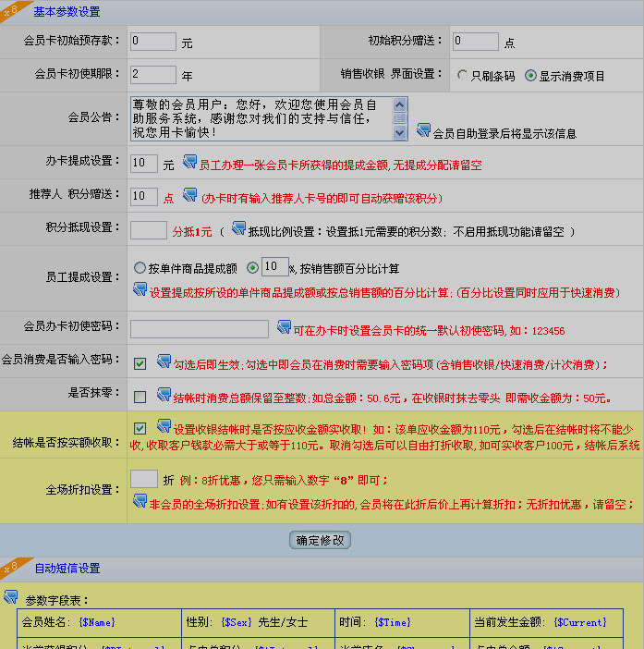Click the hint icon in 推荐人积分赠送 row
The height and width of the screenshot is (649, 644).
[x=189, y=195]
